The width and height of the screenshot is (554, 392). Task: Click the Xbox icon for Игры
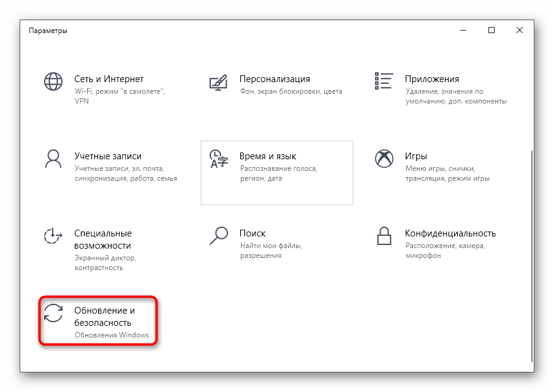(x=384, y=159)
